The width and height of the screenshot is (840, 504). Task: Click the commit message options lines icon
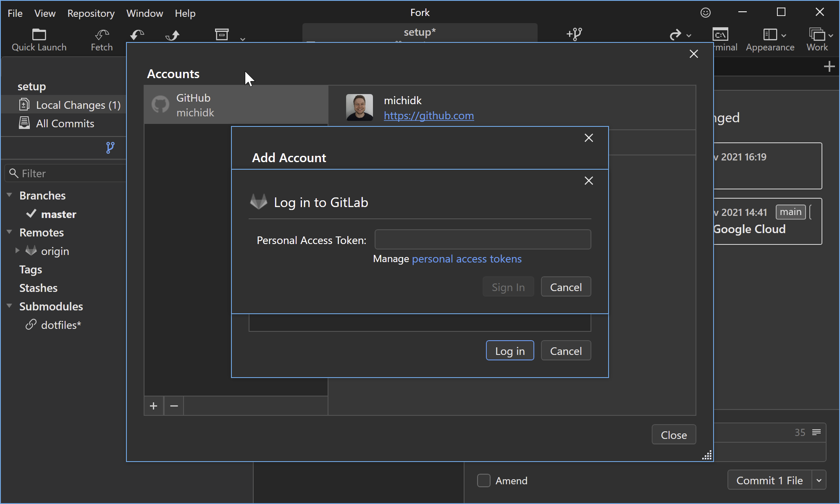816,432
